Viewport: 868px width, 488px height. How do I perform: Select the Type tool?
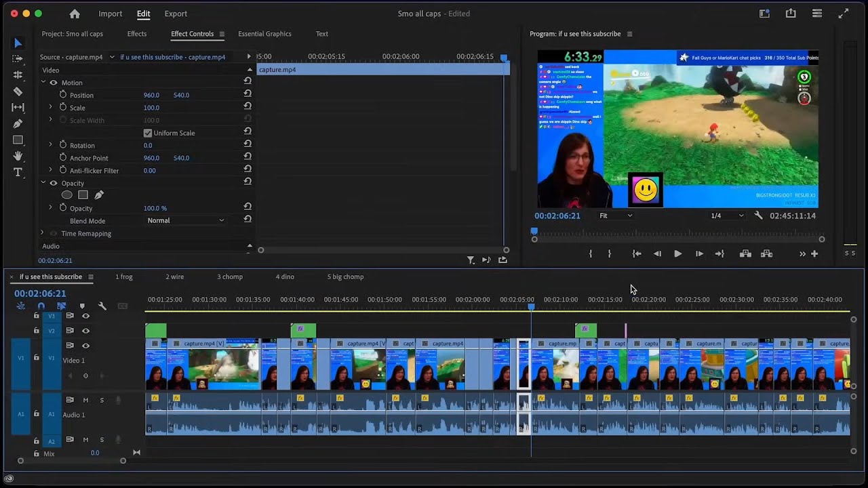click(x=18, y=172)
